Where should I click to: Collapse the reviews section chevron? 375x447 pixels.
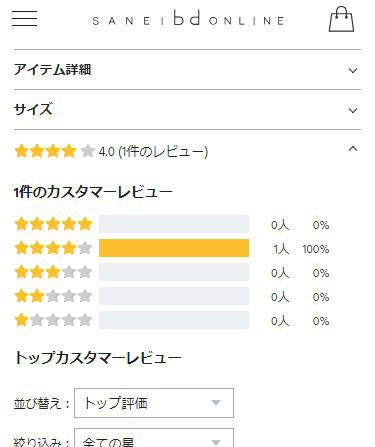pos(353,149)
